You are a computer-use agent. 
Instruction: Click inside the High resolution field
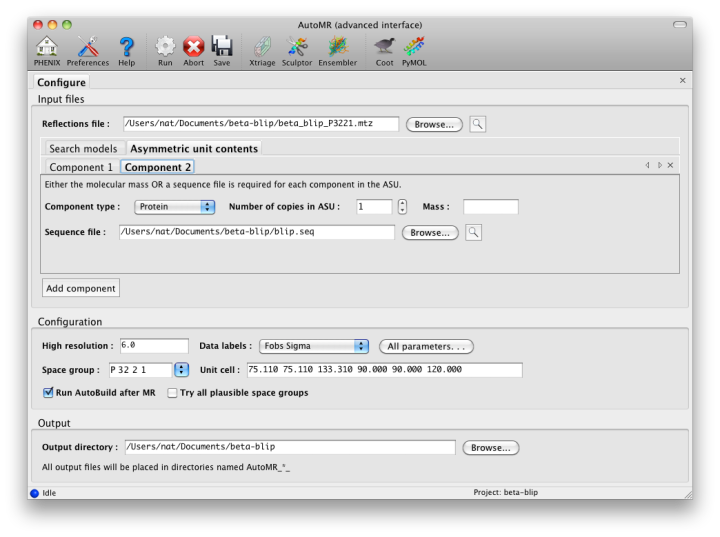click(153, 346)
